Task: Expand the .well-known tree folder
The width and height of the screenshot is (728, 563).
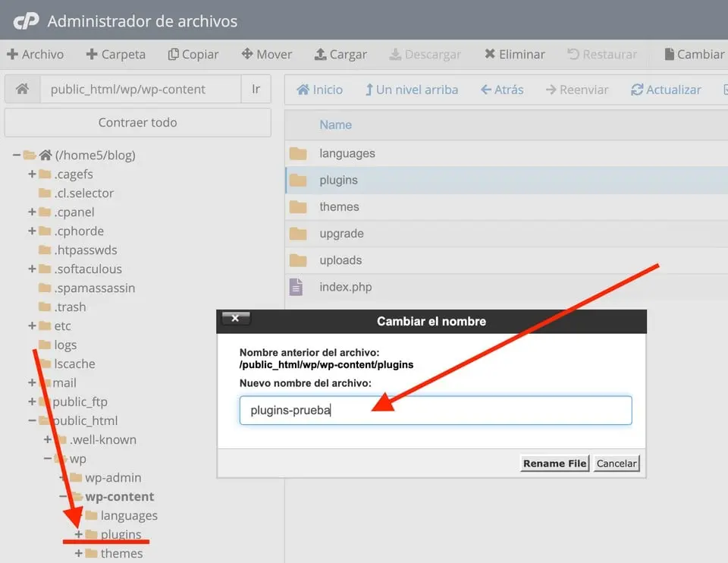Action: pyautogui.click(x=47, y=439)
